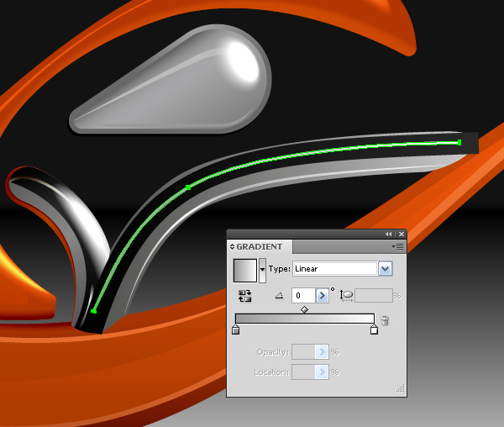Open the angle value dropdown arrow
The width and height of the screenshot is (504, 427).
322,296
